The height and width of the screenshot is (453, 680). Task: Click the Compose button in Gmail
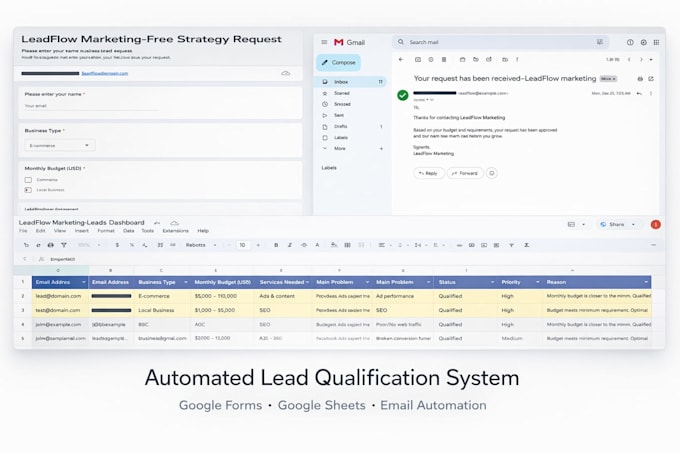coord(338,62)
